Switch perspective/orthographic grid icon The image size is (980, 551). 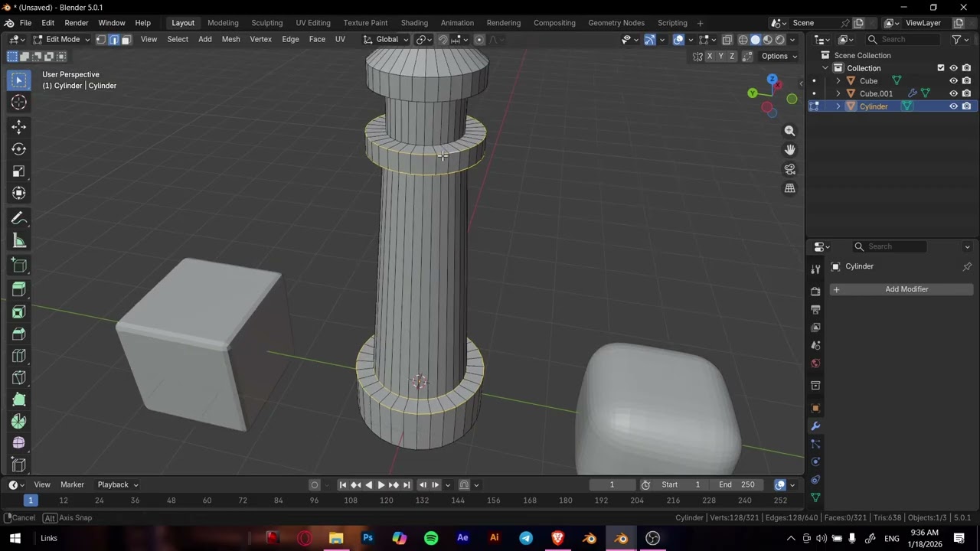tap(790, 188)
